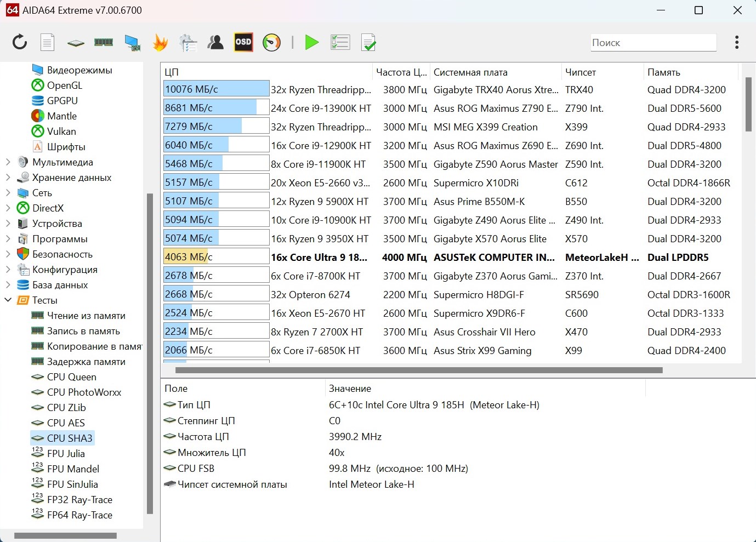Launch the flame stability test icon
756x542 pixels.
(160, 42)
